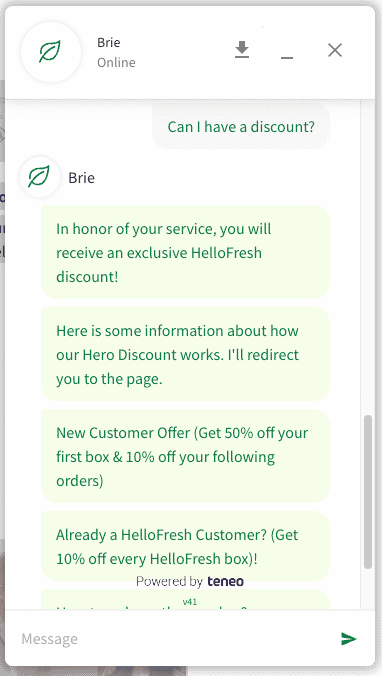Click the Online status text
382x676 pixels.
click(x=116, y=63)
